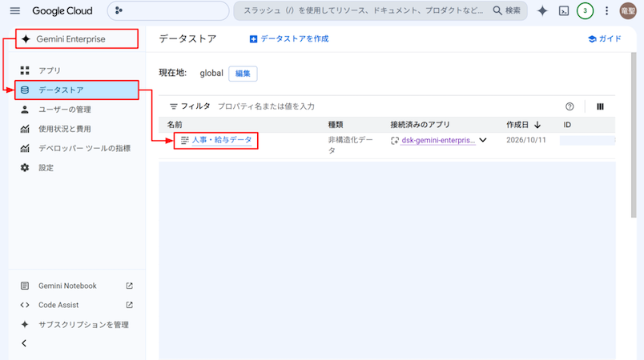Expand connected apps dropdown chevron
This screenshot has height=360, width=644.
(483, 140)
